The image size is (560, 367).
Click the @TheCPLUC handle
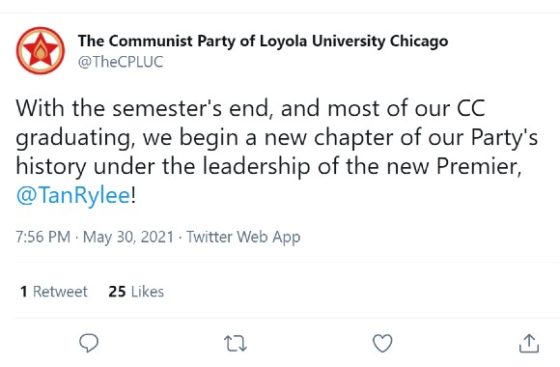120,62
